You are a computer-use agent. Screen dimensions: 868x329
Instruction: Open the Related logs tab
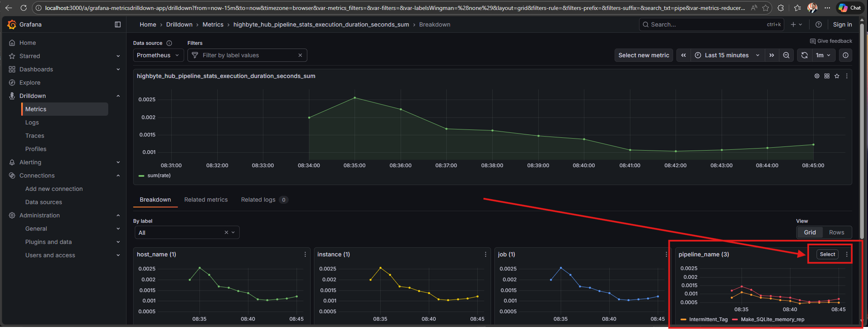(x=258, y=200)
